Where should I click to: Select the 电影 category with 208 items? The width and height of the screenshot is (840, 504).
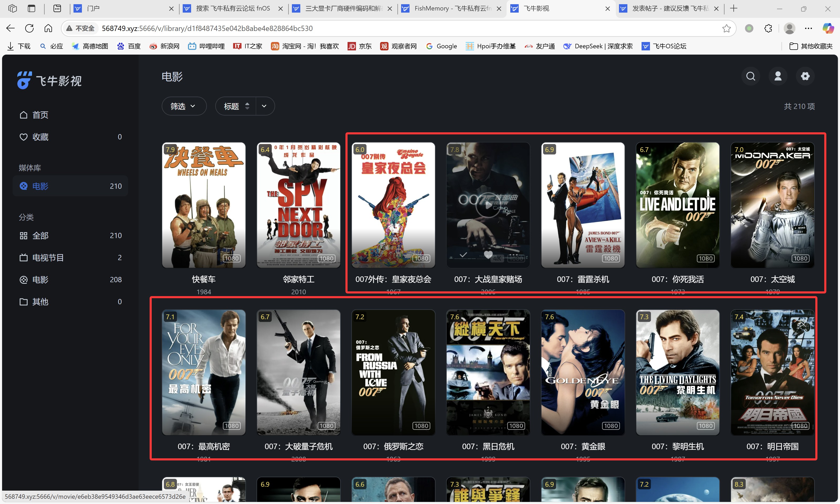[70, 280]
